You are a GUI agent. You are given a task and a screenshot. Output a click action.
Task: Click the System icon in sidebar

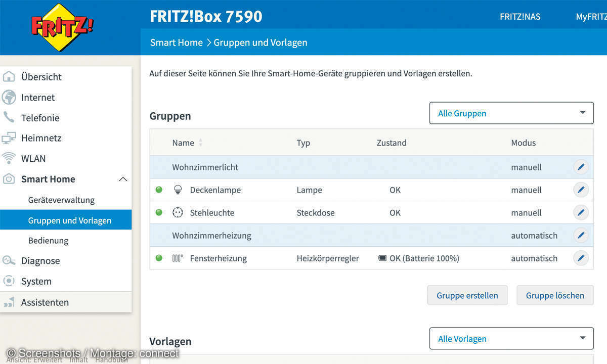coord(9,281)
